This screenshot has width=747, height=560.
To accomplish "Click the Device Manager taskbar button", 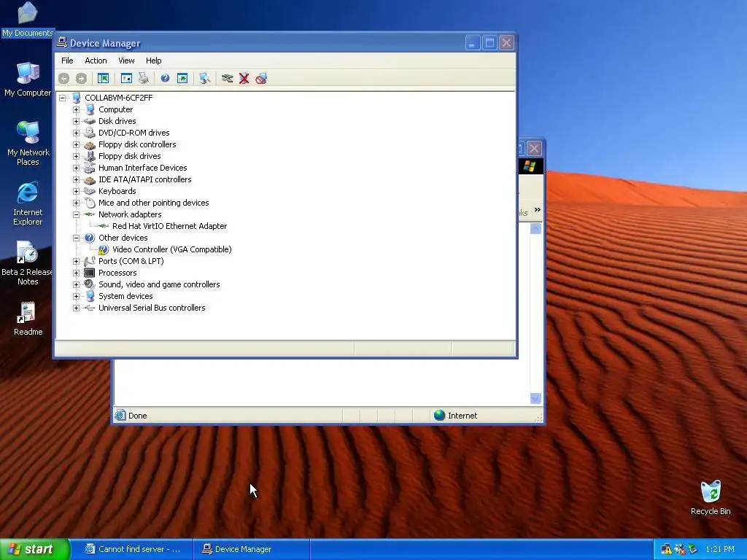I will (251, 549).
